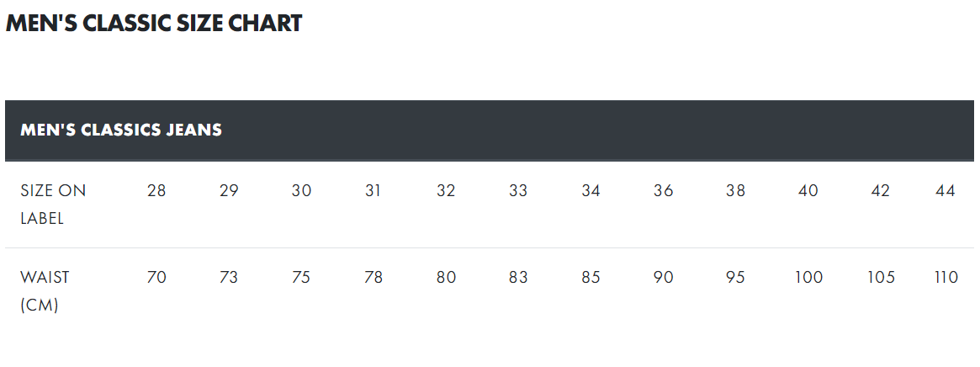Select waist measurement 105 cell
980x367 pixels.
(881, 277)
